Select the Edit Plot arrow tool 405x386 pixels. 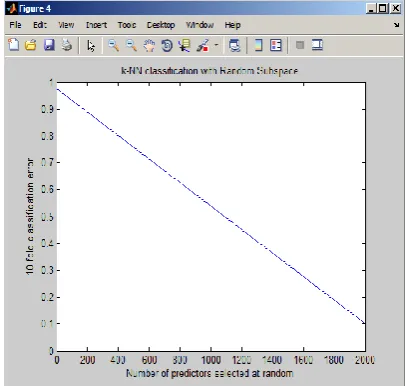[91, 46]
